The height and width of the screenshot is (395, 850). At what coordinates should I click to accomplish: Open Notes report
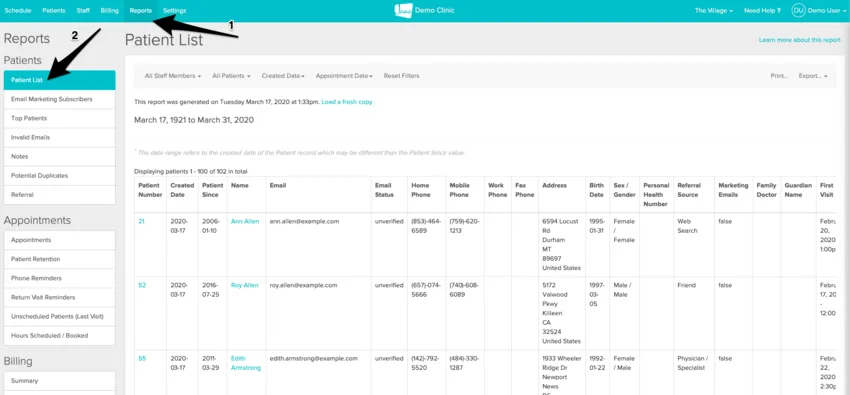pos(60,157)
